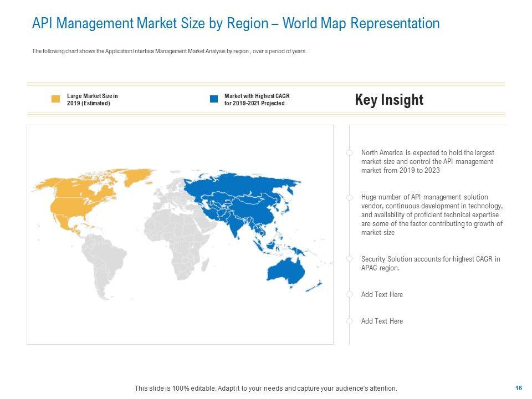This screenshot has height=399, width=532.
Task: Click the Market with Highest CAGR legend label
Action: point(257,100)
